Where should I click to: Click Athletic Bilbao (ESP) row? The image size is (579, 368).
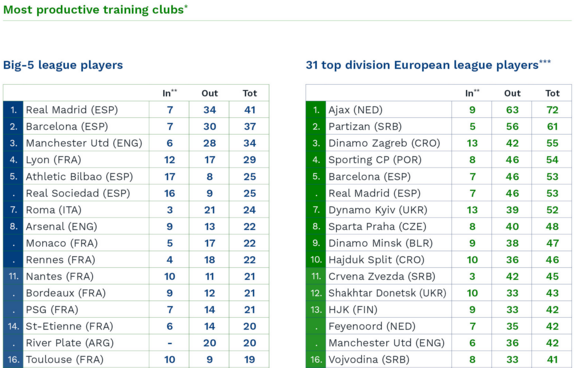[136, 176]
